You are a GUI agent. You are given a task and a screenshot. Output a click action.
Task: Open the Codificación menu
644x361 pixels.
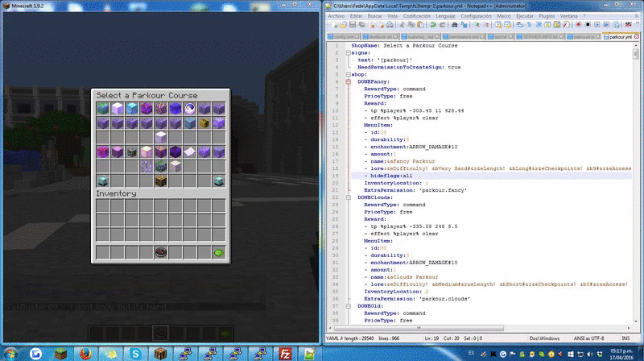tap(416, 16)
